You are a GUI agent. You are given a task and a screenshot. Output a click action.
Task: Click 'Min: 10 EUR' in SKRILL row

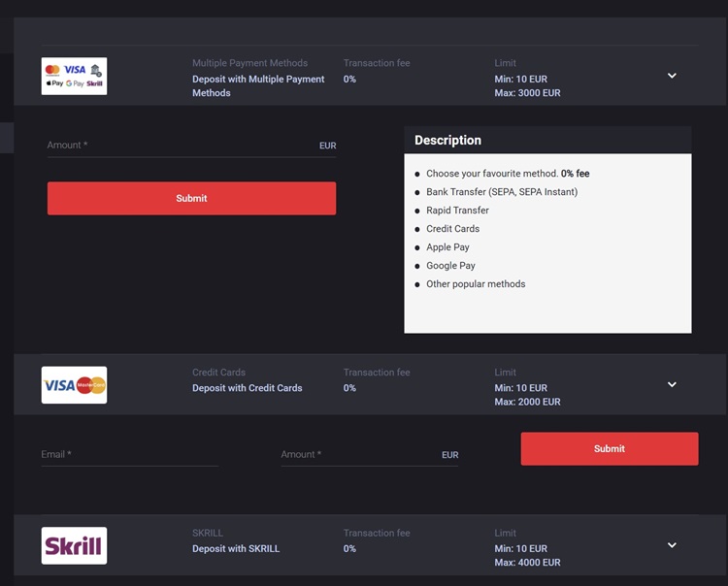point(521,548)
